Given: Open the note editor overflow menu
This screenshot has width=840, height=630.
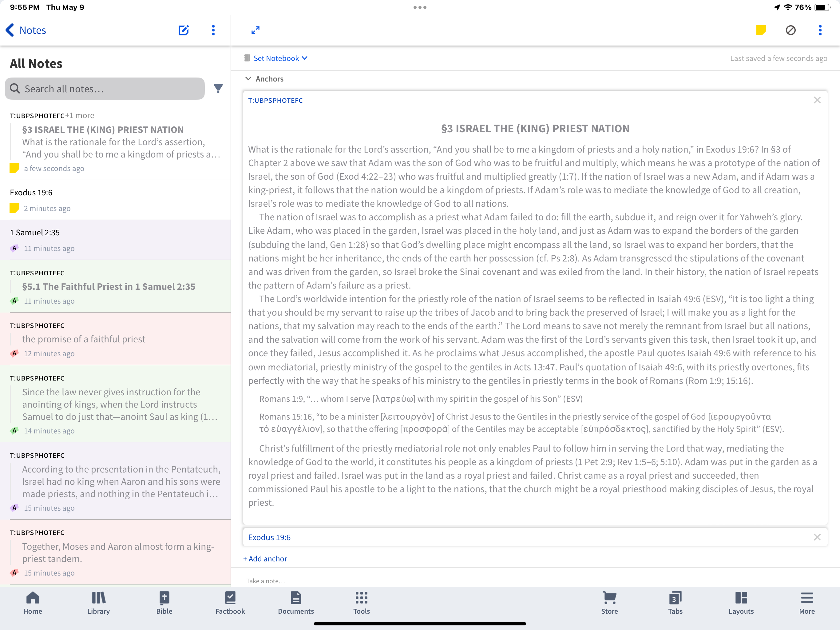Looking at the screenshot, I should click(x=820, y=30).
